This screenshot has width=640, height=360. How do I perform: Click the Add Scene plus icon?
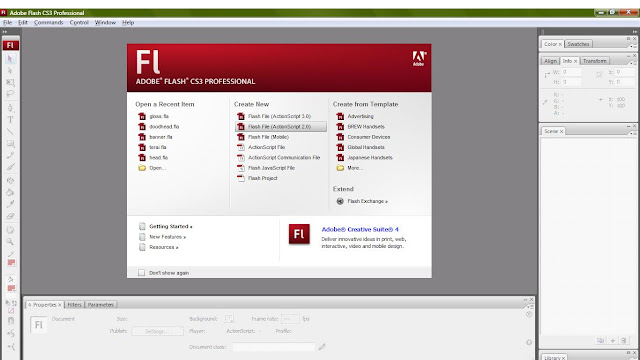(613, 340)
